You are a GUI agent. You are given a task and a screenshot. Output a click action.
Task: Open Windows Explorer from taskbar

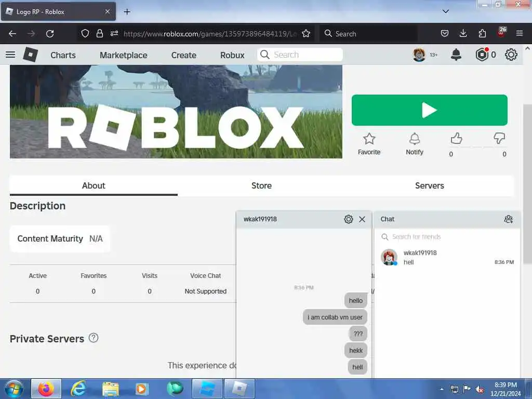[111, 389]
